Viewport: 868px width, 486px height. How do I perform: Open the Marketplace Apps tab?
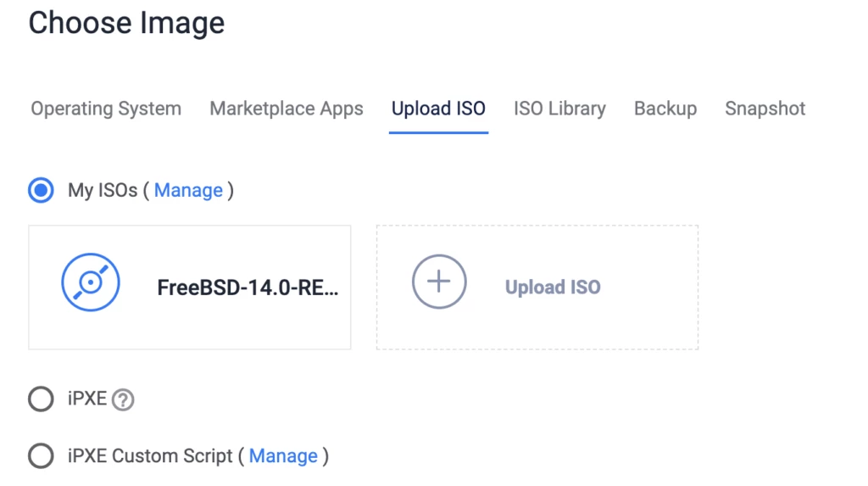tap(287, 109)
